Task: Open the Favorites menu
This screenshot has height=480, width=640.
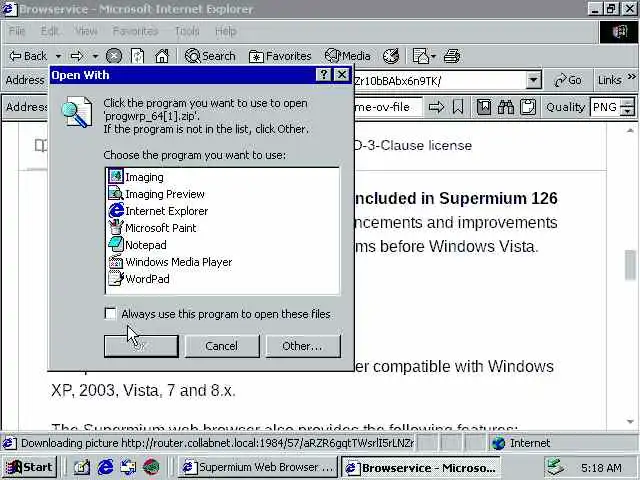Action: pyautogui.click(x=135, y=31)
